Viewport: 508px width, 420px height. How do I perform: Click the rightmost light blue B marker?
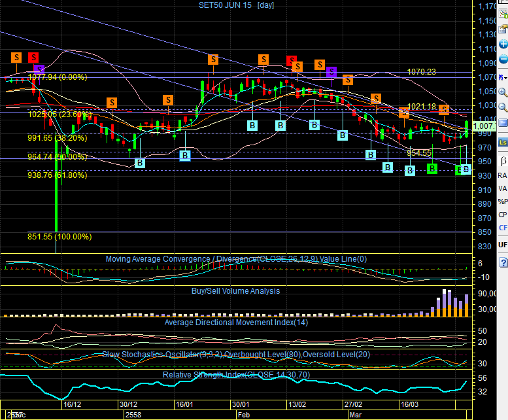click(x=466, y=169)
